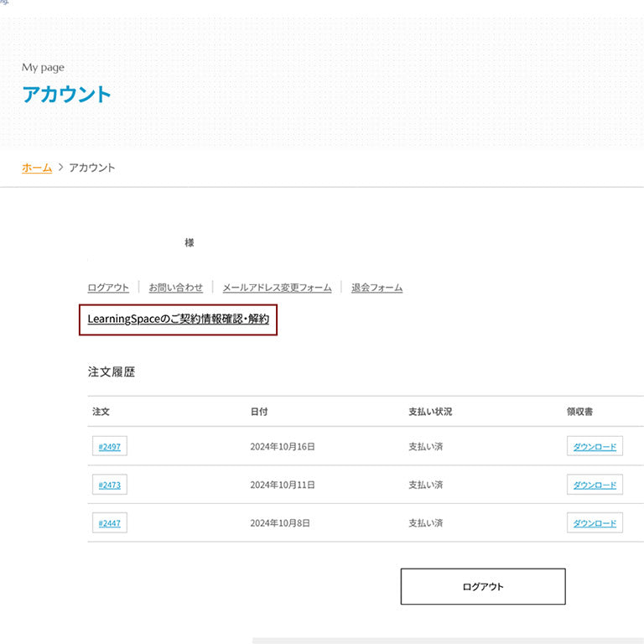This screenshot has height=644, width=644.
Task: Click the 支払い状況 column header
Action: (430, 412)
